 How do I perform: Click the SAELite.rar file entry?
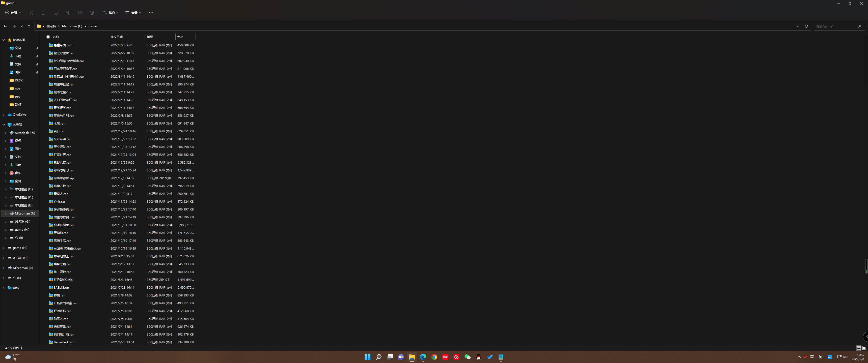tap(61, 287)
